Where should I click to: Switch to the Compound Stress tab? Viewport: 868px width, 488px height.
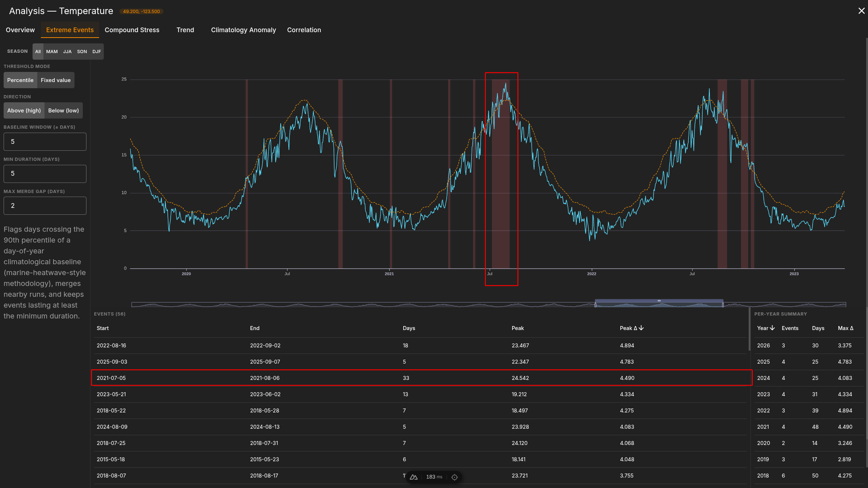coord(132,30)
